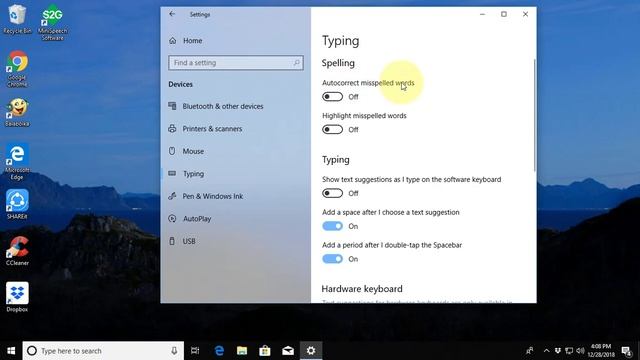Open the Action Center notifications icon
This screenshot has height=360, width=640.
pyautogui.click(x=627, y=351)
